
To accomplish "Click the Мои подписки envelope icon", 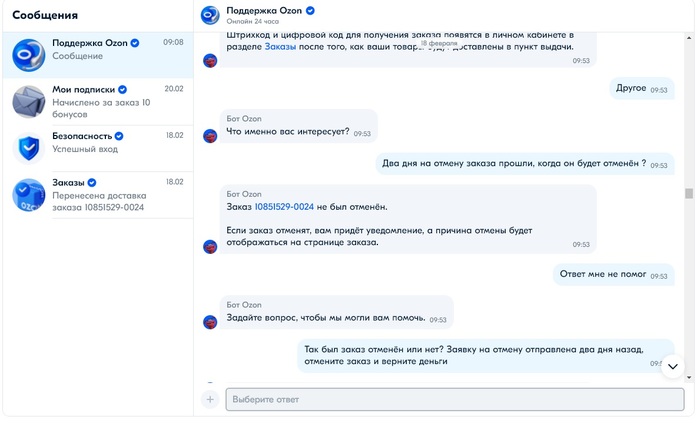I will 28,101.
